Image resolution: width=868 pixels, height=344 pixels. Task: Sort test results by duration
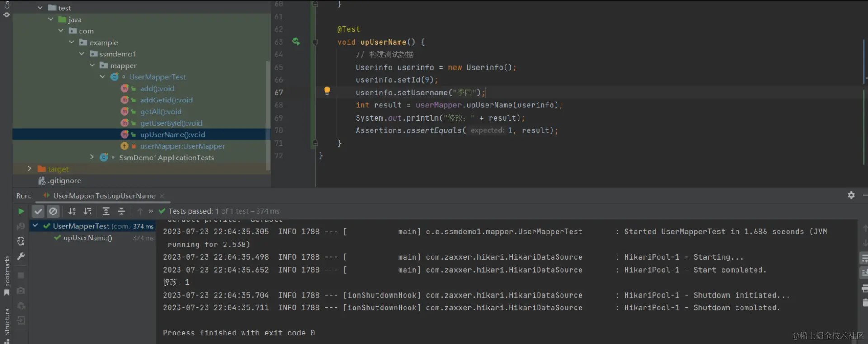[x=88, y=211]
